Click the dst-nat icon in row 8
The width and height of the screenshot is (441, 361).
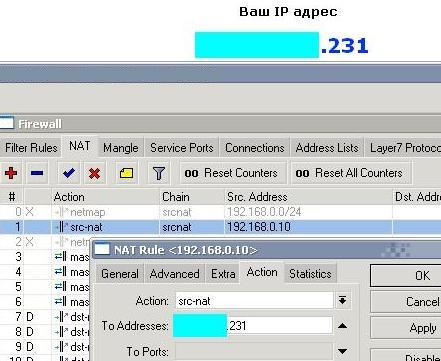tap(62, 332)
